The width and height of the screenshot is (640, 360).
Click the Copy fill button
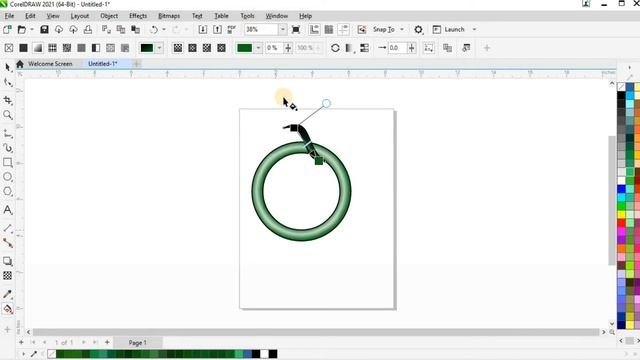click(447, 48)
